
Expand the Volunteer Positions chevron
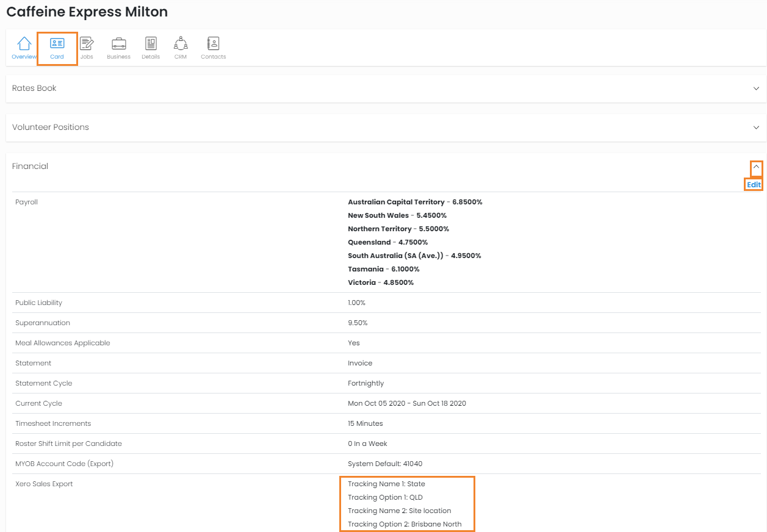coord(757,128)
